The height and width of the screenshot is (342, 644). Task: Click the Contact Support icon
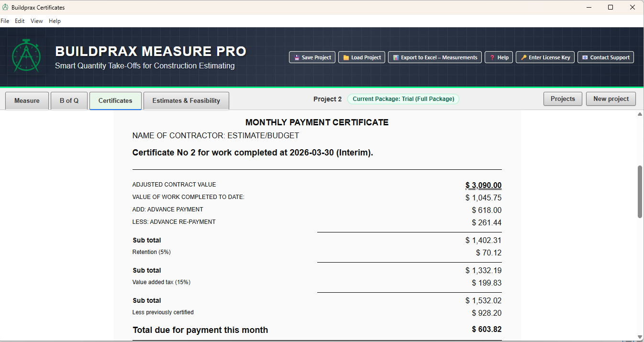click(x=585, y=57)
